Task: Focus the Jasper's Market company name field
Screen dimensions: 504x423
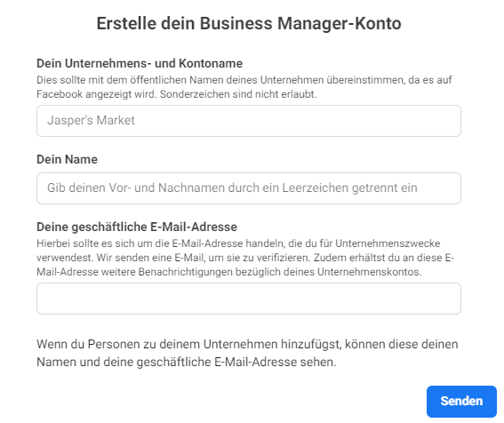Action: coord(249,121)
